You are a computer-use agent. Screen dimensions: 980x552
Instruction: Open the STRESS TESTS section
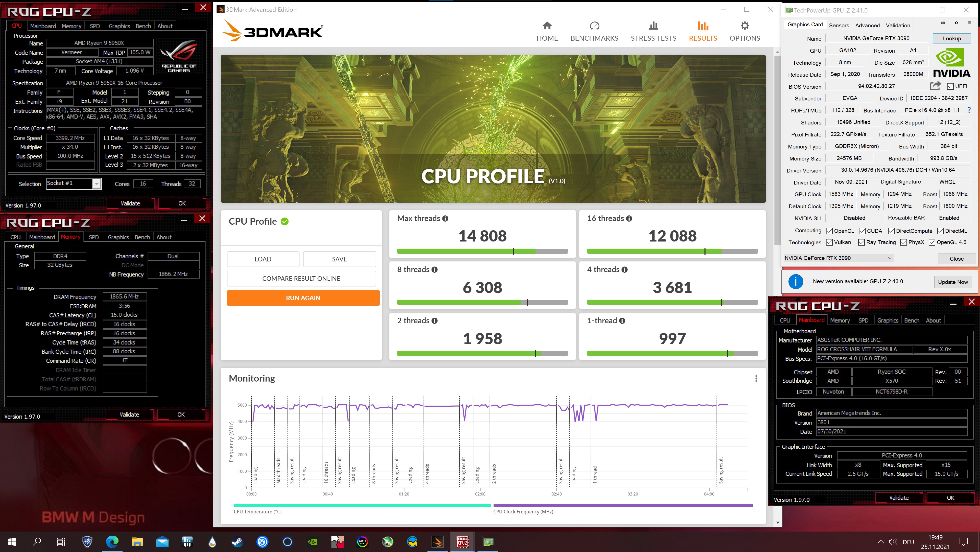653,31
